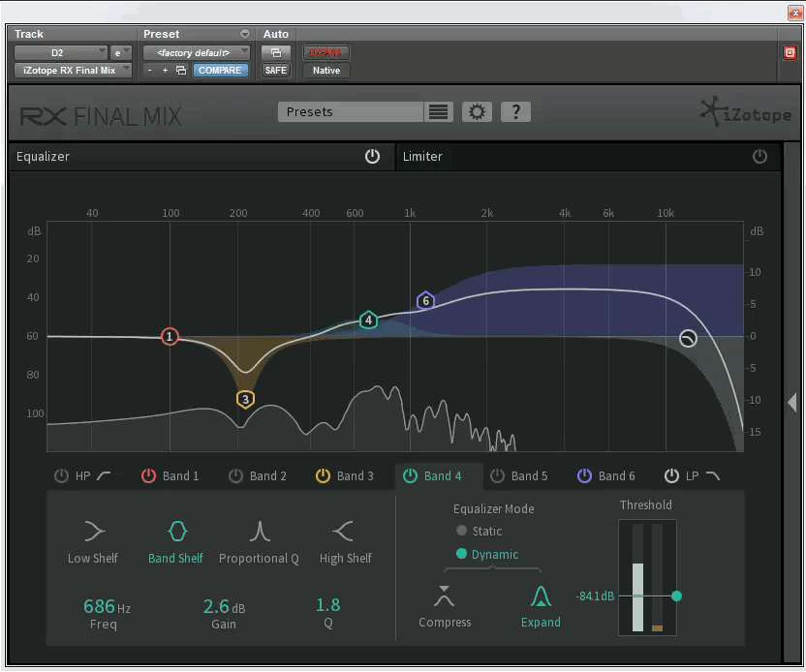Click EQ node 3 on the curve
The height and width of the screenshot is (672, 806).
tap(246, 399)
